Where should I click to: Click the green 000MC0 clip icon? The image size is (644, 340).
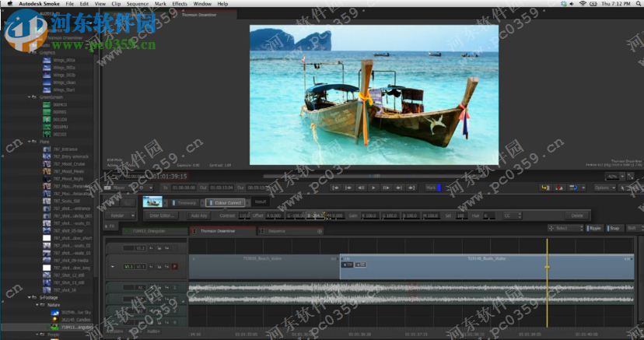point(47,104)
